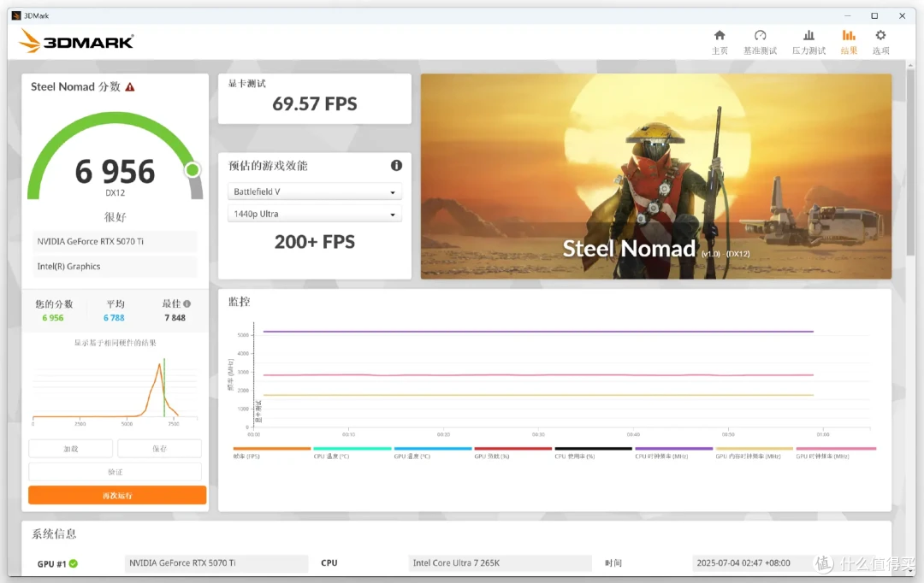The width and height of the screenshot is (924, 583).
Task: Open the 1440p Ultra resolution dropdown
Action: [315, 214]
